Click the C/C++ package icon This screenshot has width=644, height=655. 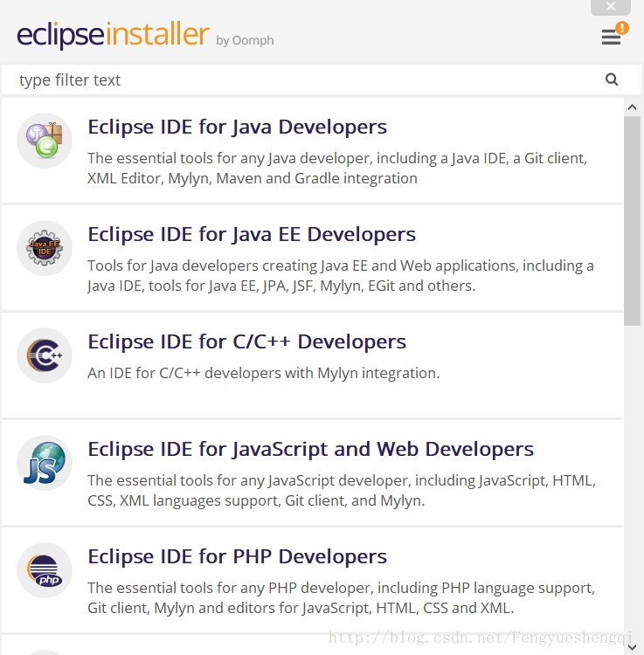pyautogui.click(x=45, y=355)
